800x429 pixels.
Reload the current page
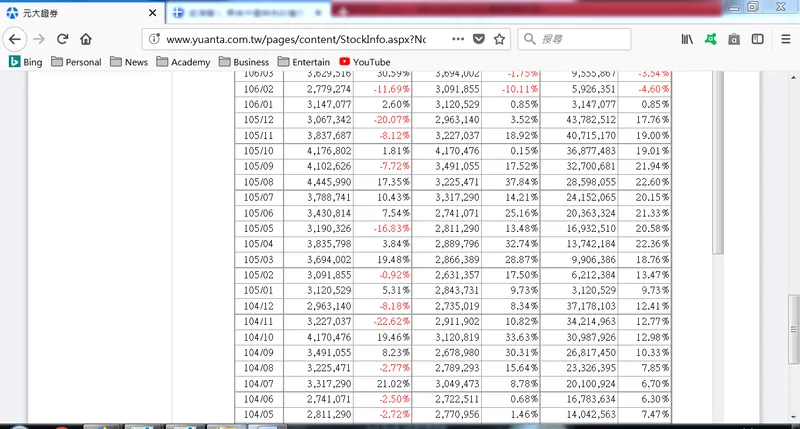tap(62, 39)
